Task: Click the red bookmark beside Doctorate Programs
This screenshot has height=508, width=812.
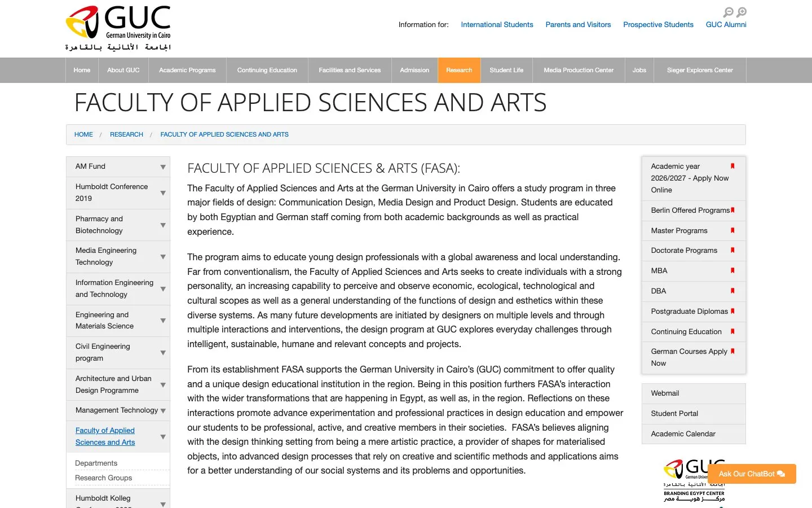Action: tap(732, 250)
